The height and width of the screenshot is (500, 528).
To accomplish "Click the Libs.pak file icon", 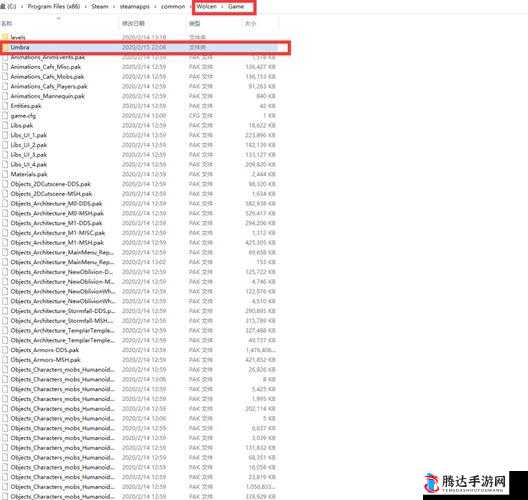I will [x=5, y=126].
